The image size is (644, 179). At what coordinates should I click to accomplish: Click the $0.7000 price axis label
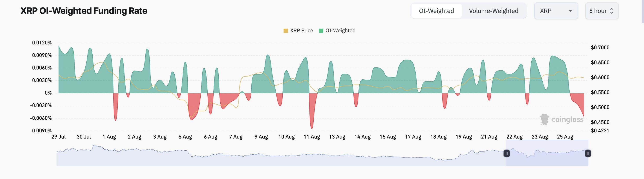point(600,47)
